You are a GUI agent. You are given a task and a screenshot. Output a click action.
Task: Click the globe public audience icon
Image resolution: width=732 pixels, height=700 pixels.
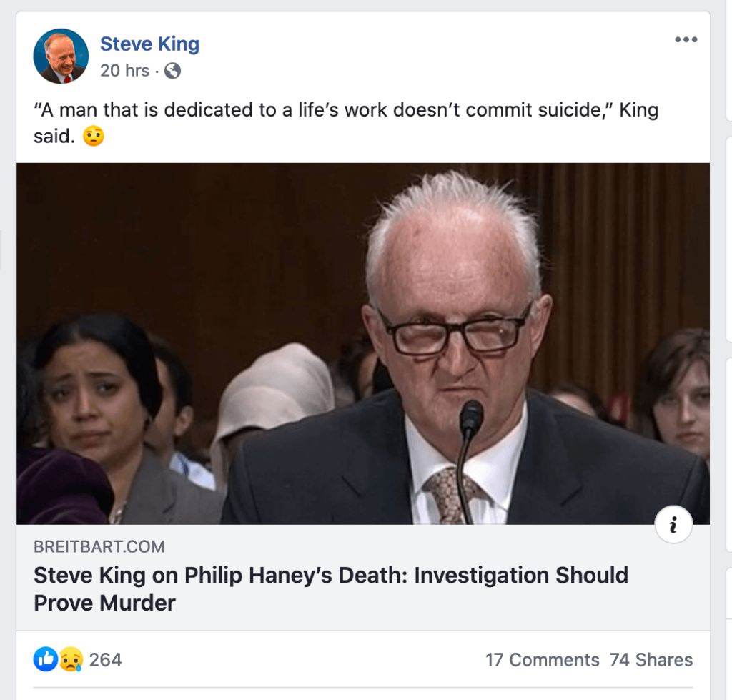172,71
